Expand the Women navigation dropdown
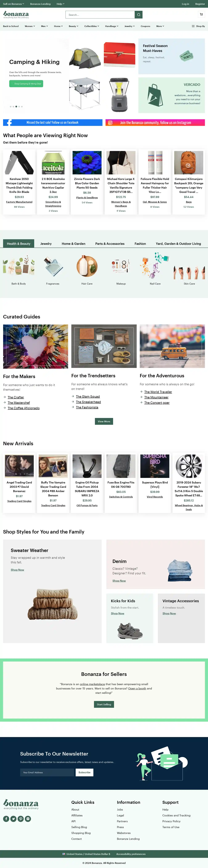Viewport: 208px width, 868px height. [x=30, y=26]
